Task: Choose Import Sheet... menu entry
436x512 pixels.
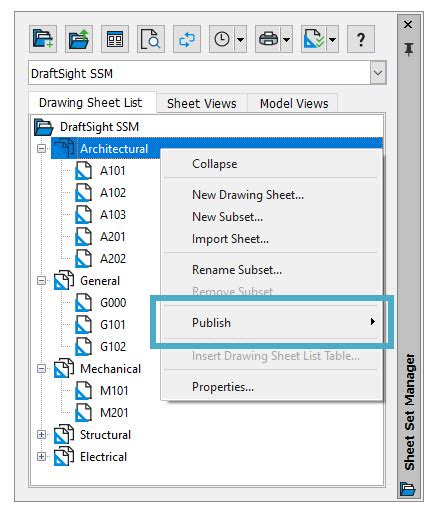Action: tap(271, 239)
